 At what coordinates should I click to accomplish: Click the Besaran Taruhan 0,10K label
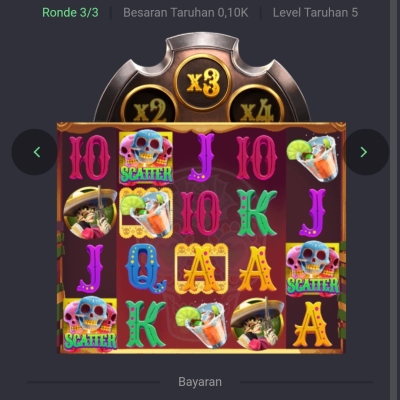click(186, 13)
